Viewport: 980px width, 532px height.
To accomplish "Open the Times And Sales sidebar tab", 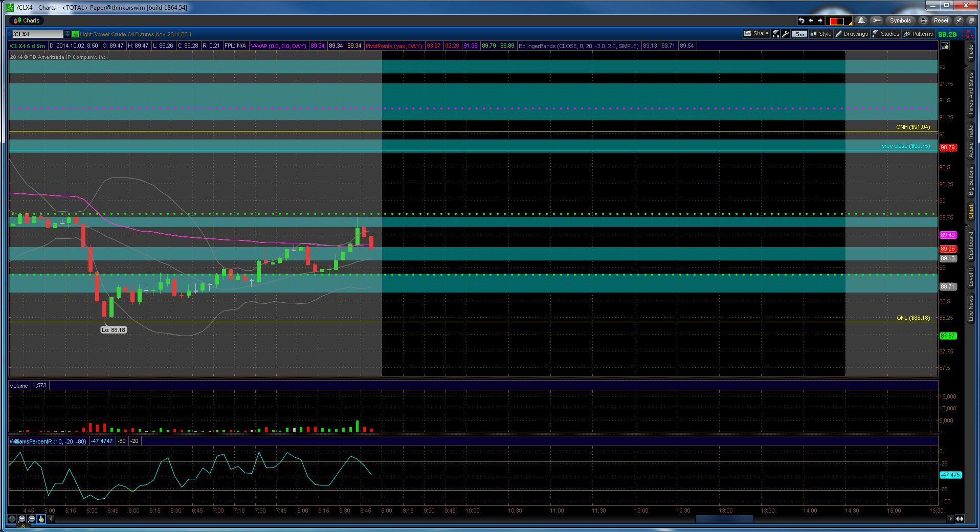I will [970, 94].
